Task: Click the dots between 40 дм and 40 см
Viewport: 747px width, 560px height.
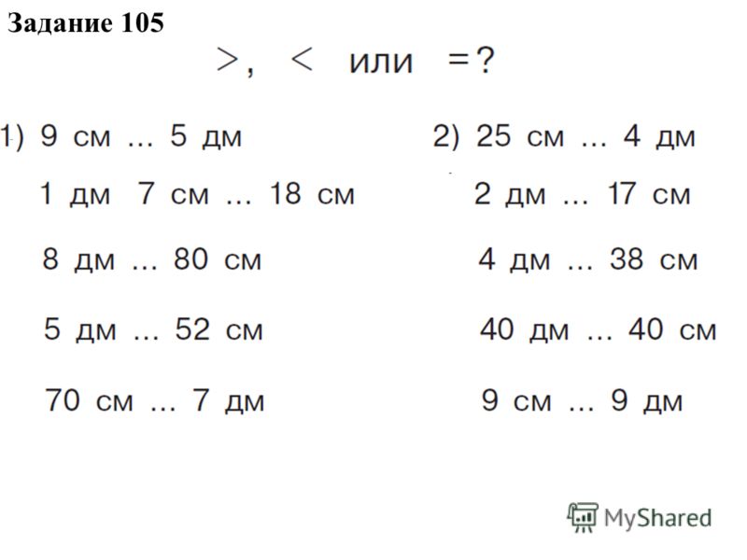Action: (599, 337)
